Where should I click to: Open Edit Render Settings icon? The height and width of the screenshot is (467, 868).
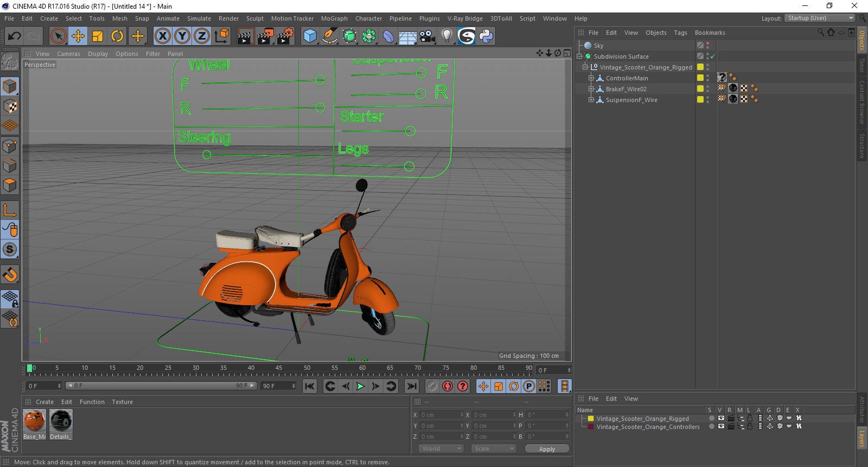(285, 36)
